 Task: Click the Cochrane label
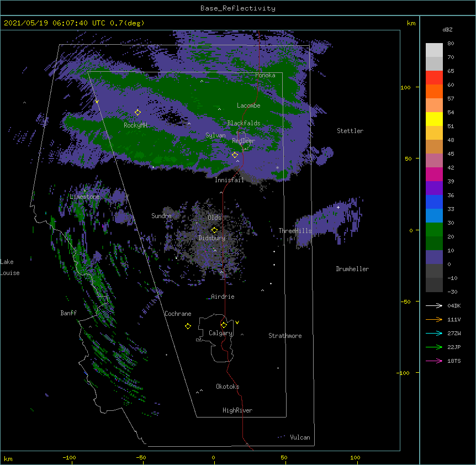click(x=178, y=314)
